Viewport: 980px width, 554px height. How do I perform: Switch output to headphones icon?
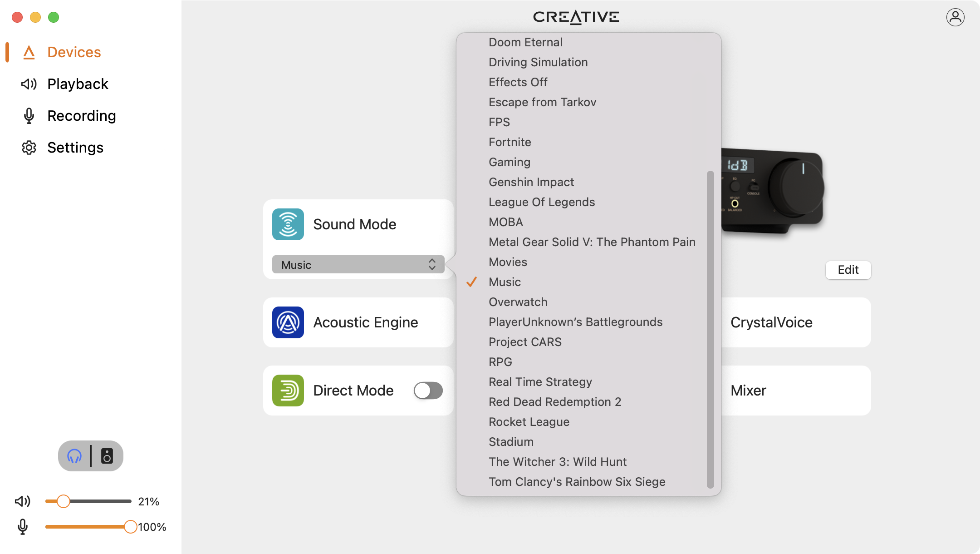pyautogui.click(x=74, y=456)
